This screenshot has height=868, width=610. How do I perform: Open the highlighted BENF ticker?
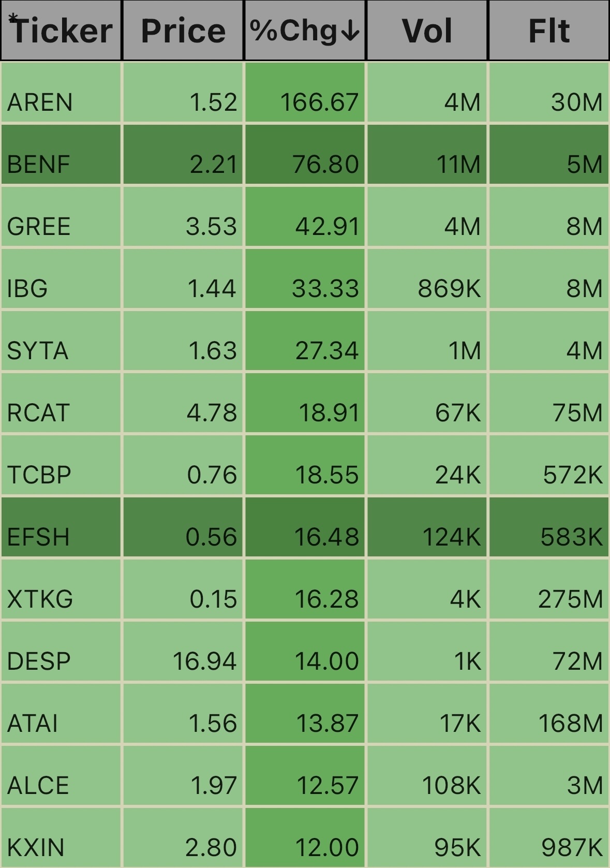[x=61, y=154]
